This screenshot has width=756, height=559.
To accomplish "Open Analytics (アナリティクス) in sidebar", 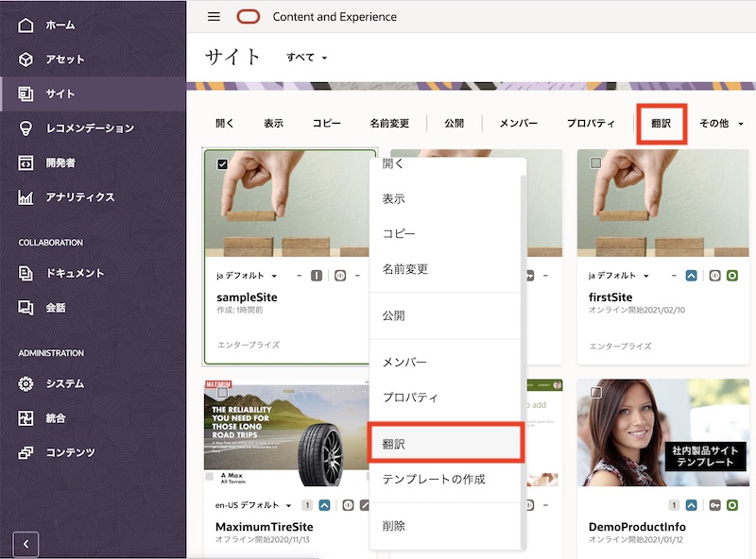I will [79, 197].
